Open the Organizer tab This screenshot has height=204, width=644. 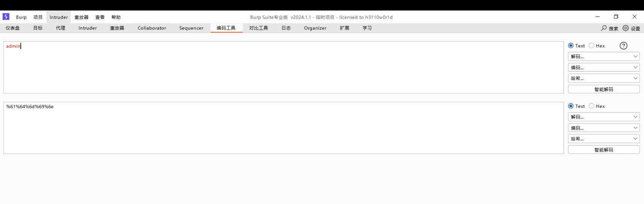[315, 28]
